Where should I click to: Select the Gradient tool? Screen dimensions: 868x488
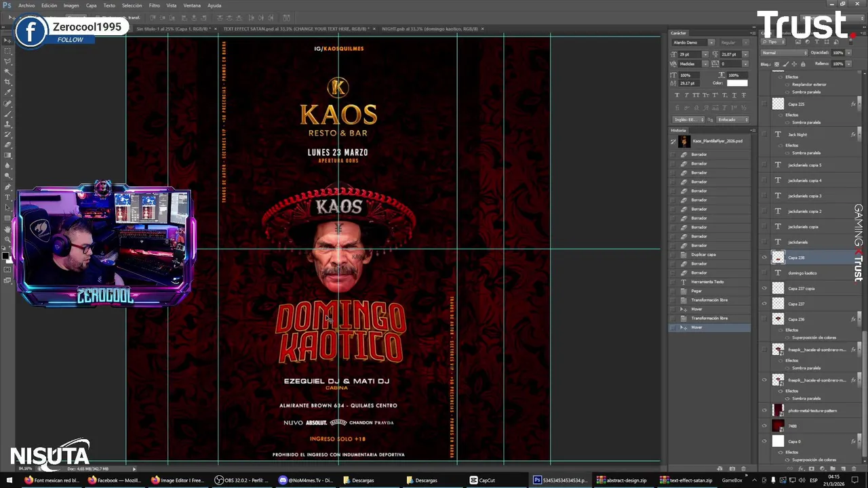pyautogui.click(x=7, y=155)
